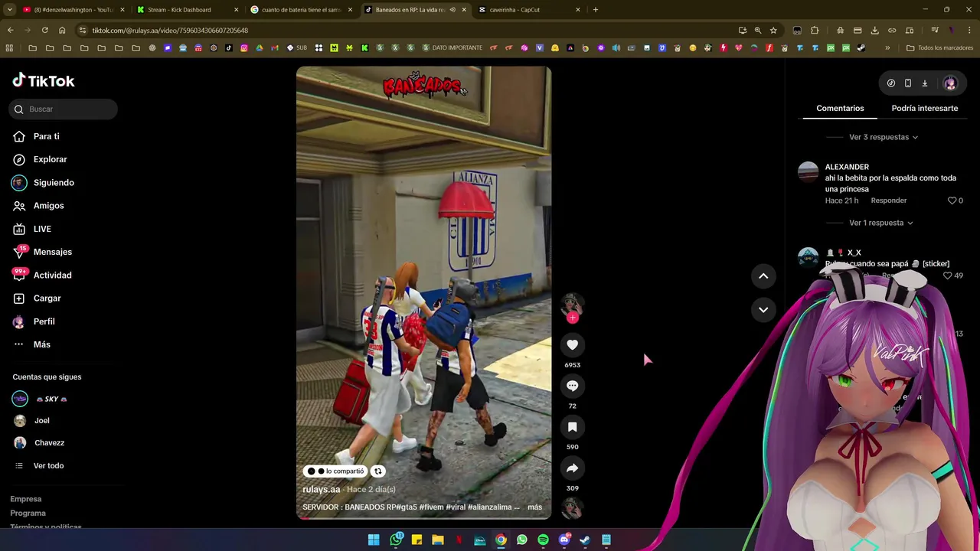Switch to the YouTube denzelwashington tab
The image size is (980, 551).
point(73,10)
